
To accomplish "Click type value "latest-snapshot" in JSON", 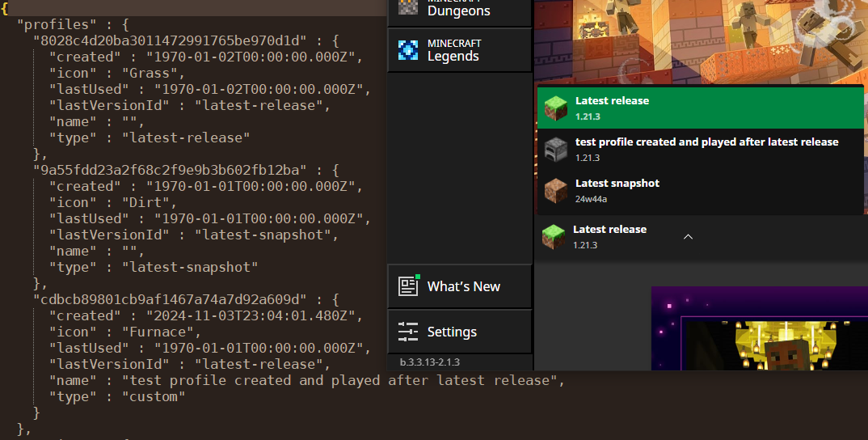I will click(190, 267).
